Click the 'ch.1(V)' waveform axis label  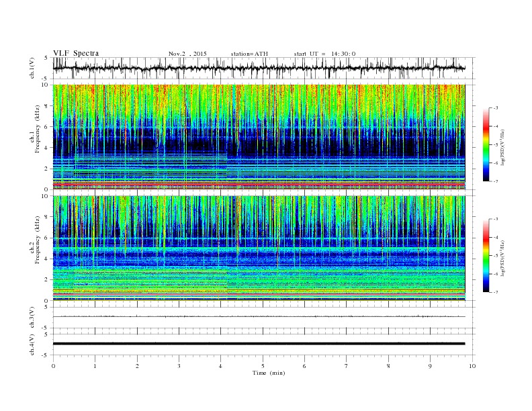[x=32, y=68]
